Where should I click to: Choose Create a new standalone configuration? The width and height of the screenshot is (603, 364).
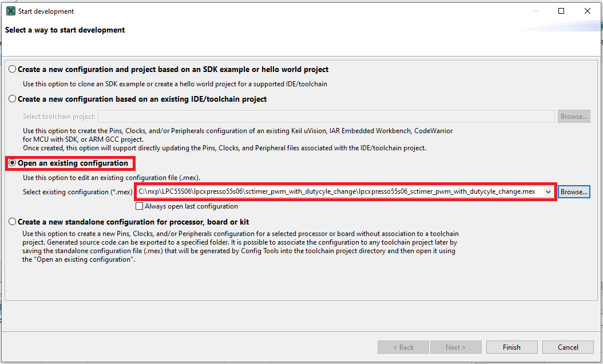(x=13, y=222)
